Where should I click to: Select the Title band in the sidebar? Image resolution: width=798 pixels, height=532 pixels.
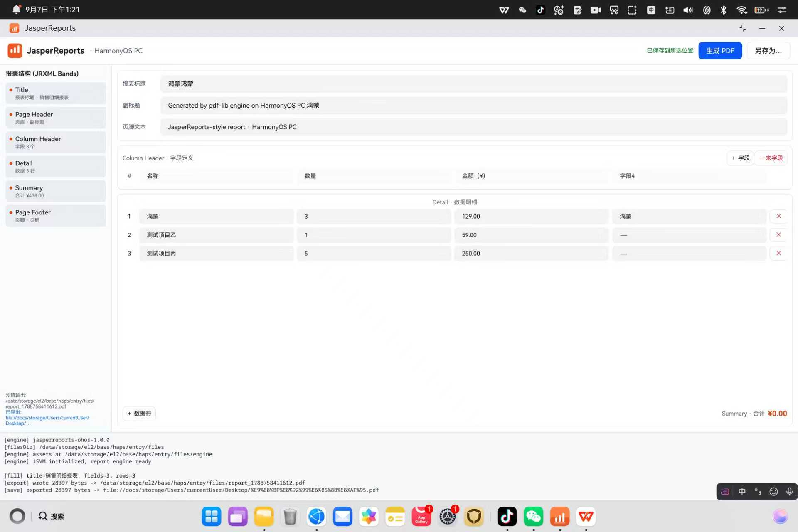coord(56,93)
